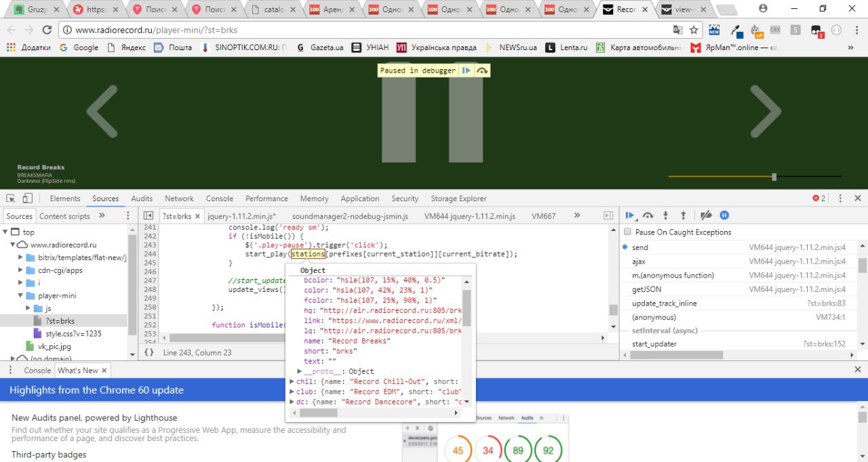Deactivate breakpoints using the toolbar icon
This screenshot has height=462, width=868.
706,215
